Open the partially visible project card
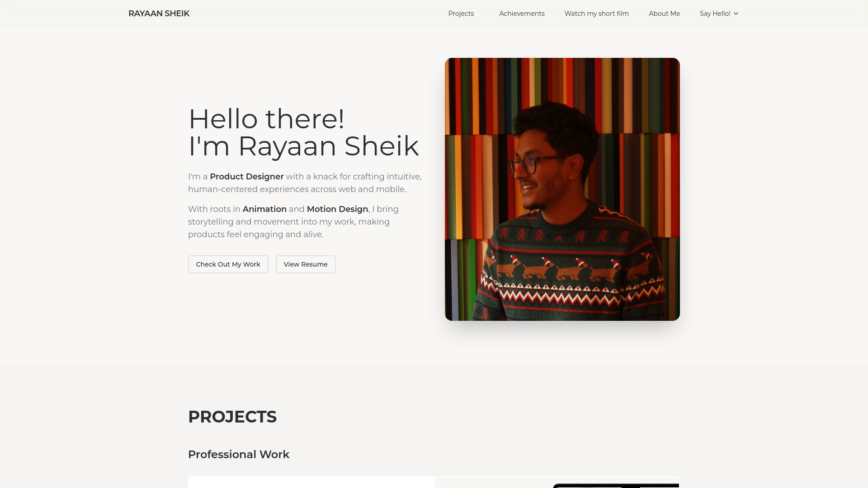The height and width of the screenshot is (488, 868). 434,482
